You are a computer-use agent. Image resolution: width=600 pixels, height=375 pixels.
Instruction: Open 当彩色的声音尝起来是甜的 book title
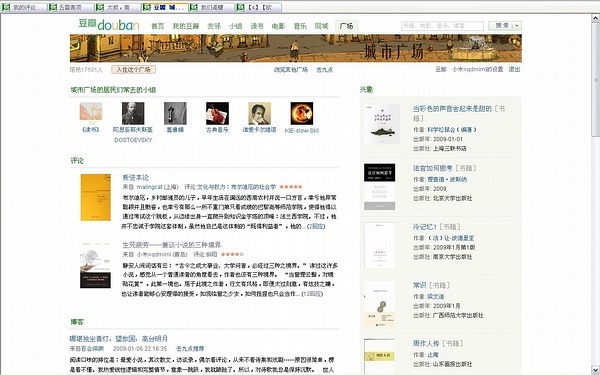click(452, 109)
